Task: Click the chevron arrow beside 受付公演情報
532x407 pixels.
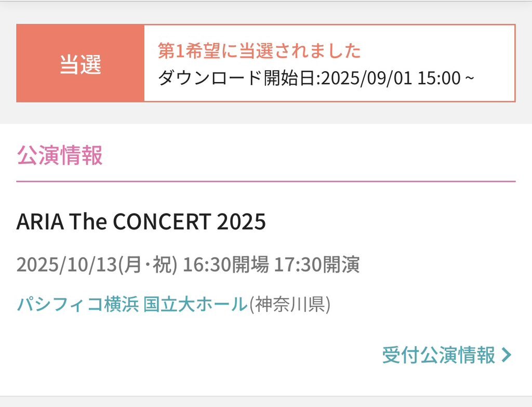Action: [507, 355]
